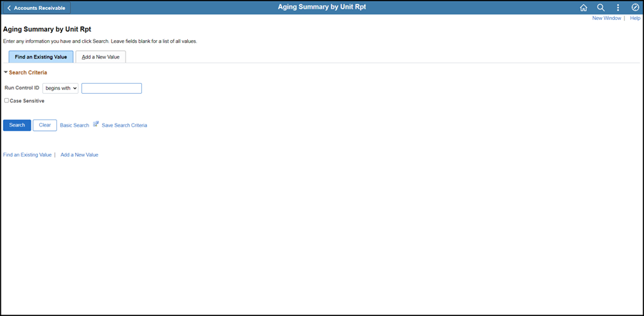Open the Basic Search link
The width and height of the screenshot is (644, 316).
pos(74,126)
